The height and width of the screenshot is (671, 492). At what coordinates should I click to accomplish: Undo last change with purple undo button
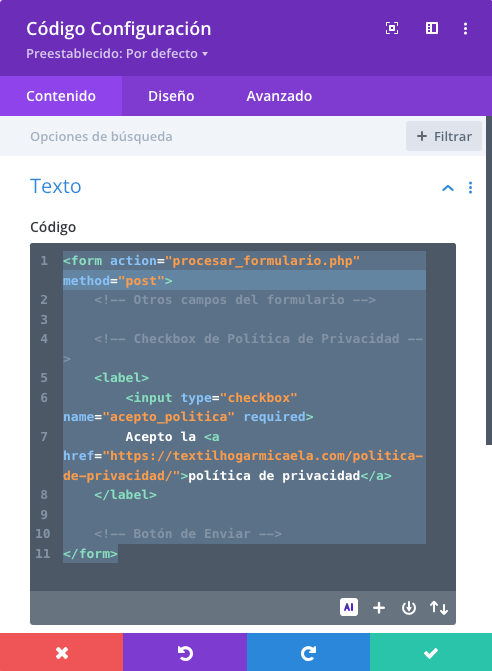coord(185,653)
